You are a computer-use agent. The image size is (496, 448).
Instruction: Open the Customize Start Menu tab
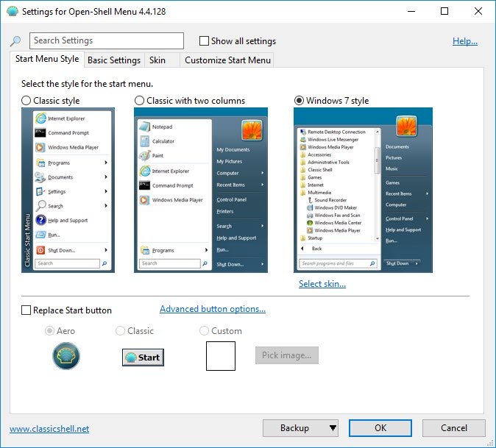227,60
